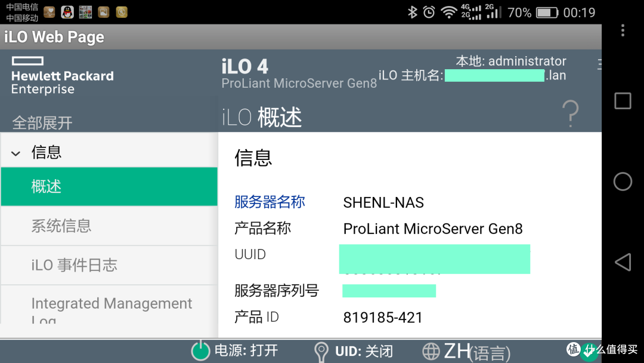644x363 pixels.
Task: Tap the Android recent apps square button
Action: 623,101
